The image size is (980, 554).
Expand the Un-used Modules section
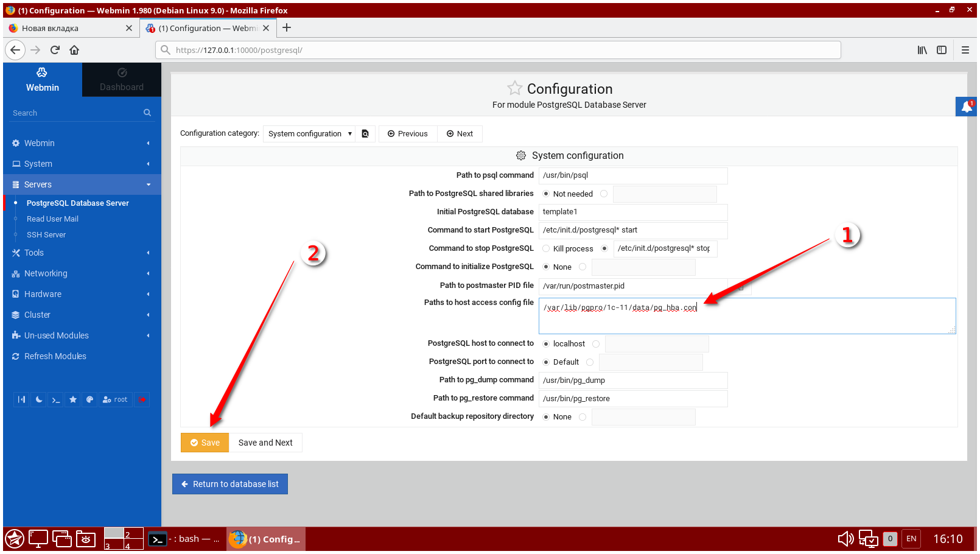pyautogui.click(x=82, y=335)
